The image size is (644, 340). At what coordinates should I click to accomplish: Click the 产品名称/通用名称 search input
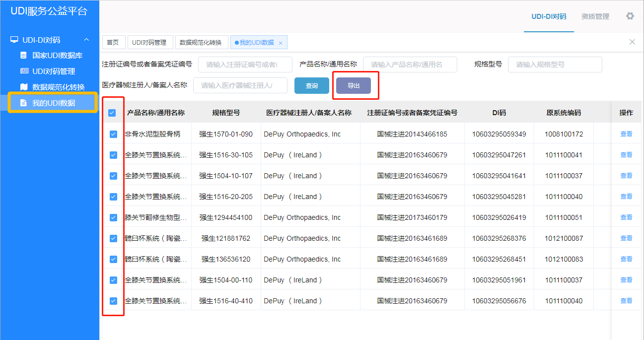(410, 65)
